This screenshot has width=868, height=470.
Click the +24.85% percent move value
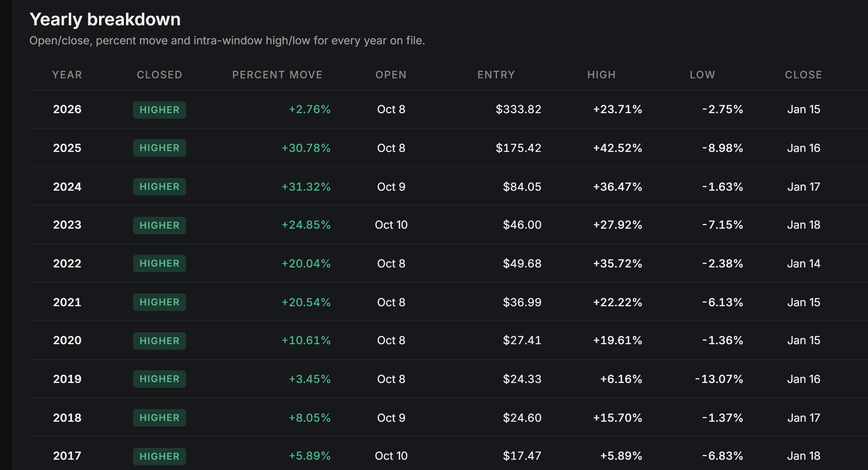pos(306,225)
